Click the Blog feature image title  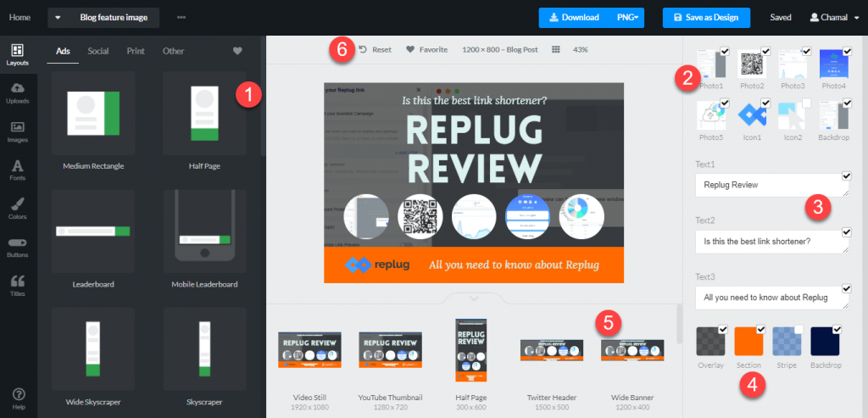(114, 18)
